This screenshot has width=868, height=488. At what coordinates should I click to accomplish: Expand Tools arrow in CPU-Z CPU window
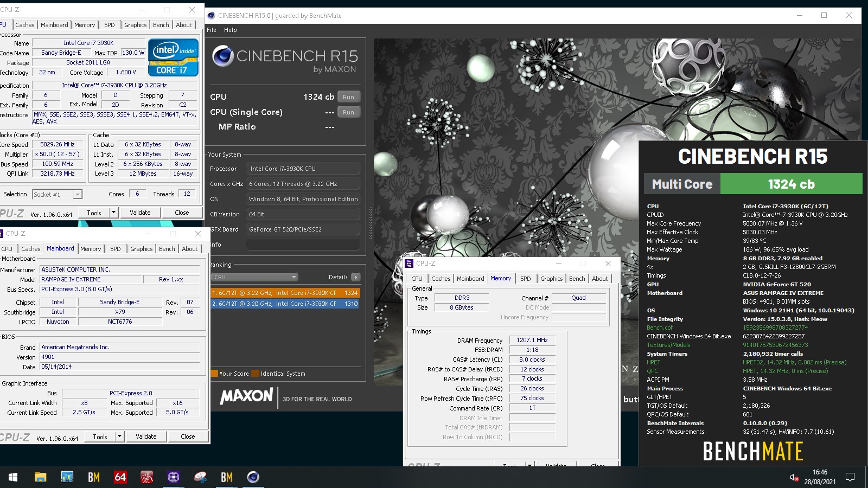[114, 213]
